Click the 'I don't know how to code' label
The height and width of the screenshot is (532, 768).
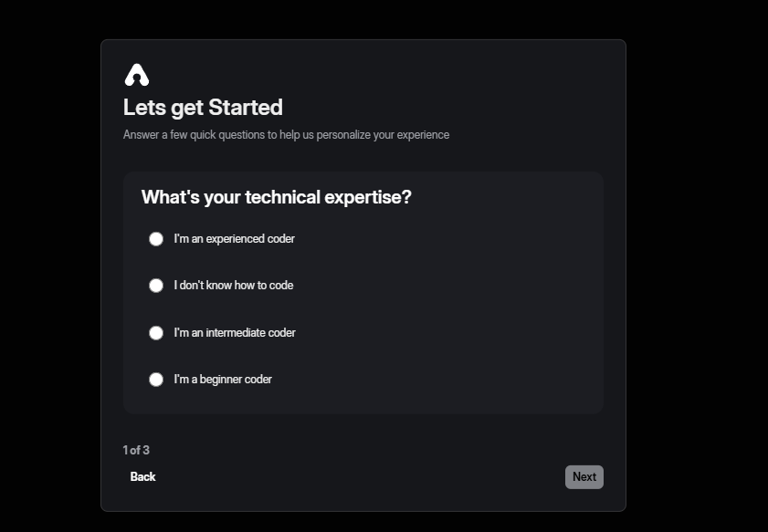tap(234, 286)
